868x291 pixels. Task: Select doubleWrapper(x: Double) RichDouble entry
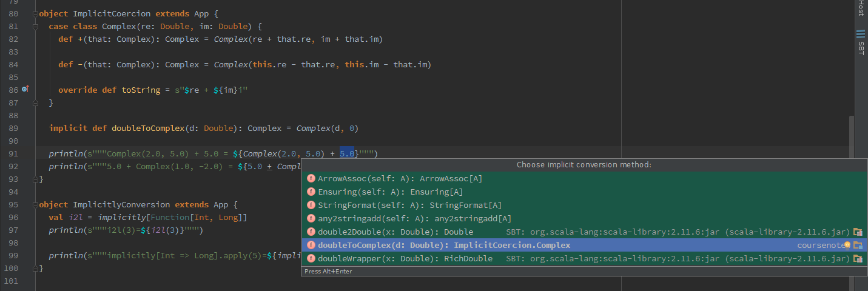(x=585, y=259)
